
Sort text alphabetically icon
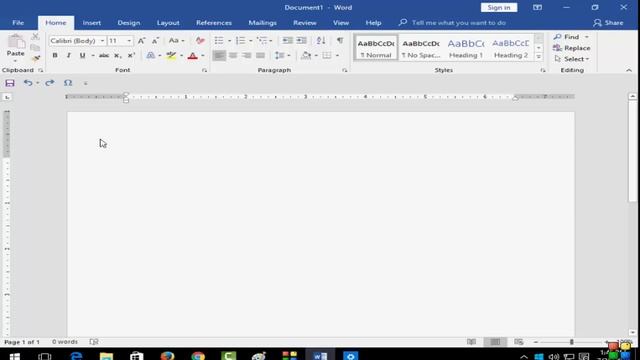(321, 41)
